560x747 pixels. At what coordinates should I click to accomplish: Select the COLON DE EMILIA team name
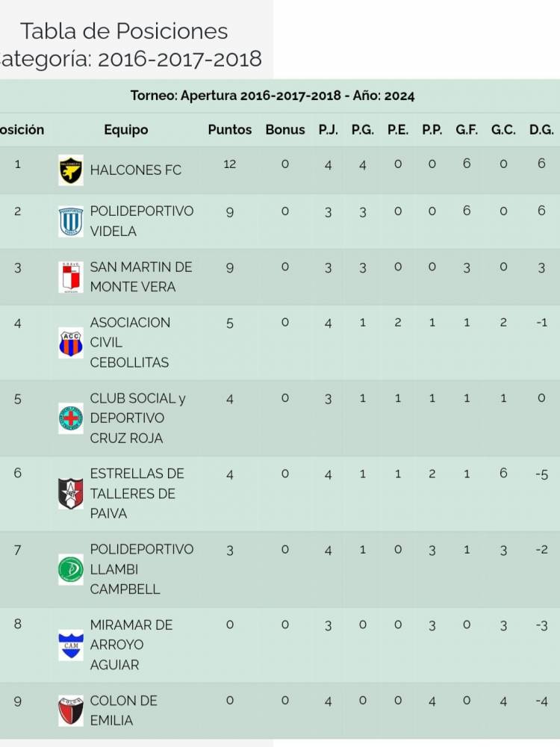[123, 710]
